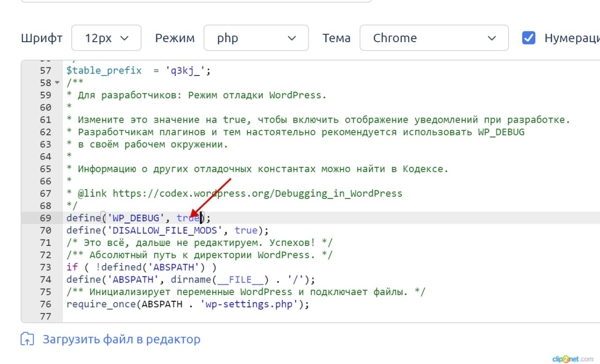Click the codex.wordpress.org URL in the comment
Screen dimensions: 600x364
[x=257, y=193]
